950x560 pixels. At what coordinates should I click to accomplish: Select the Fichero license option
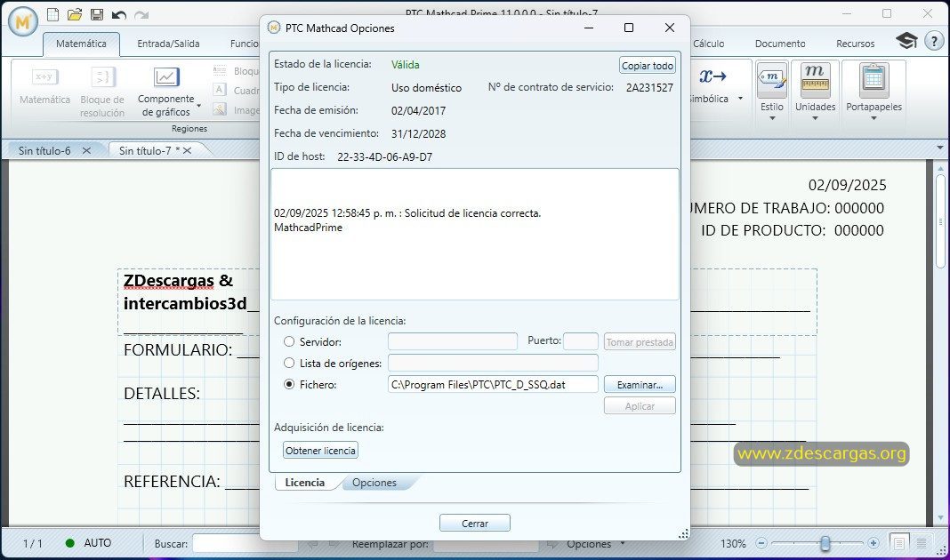(x=289, y=384)
